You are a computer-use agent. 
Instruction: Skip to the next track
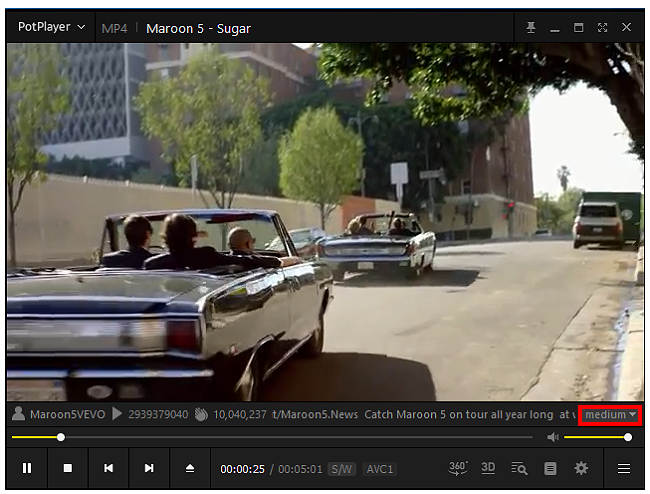pos(149,468)
